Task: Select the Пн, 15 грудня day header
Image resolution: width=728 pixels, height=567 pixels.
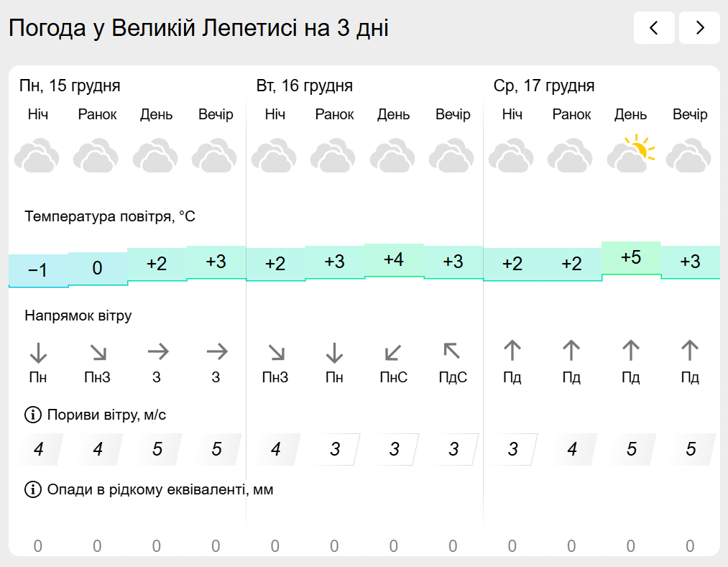Action: click(70, 86)
